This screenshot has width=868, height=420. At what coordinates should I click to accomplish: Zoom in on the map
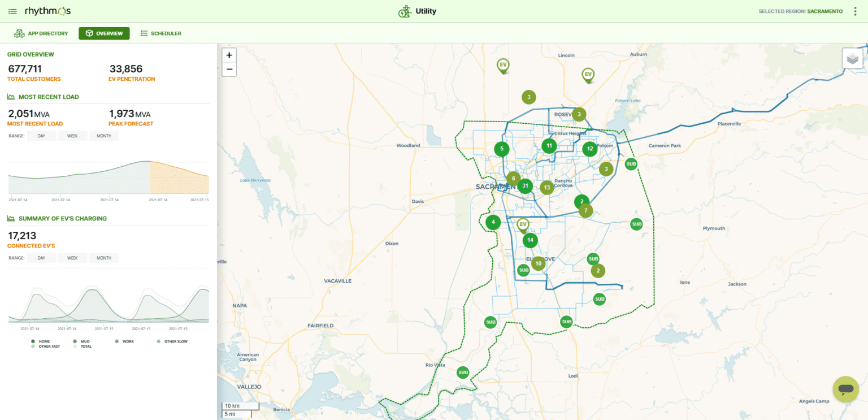(x=229, y=55)
